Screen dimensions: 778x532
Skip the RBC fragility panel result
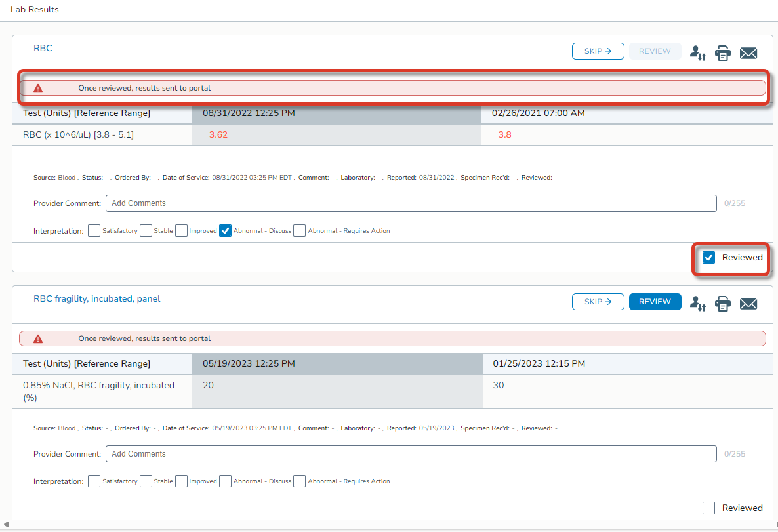[x=598, y=302]
